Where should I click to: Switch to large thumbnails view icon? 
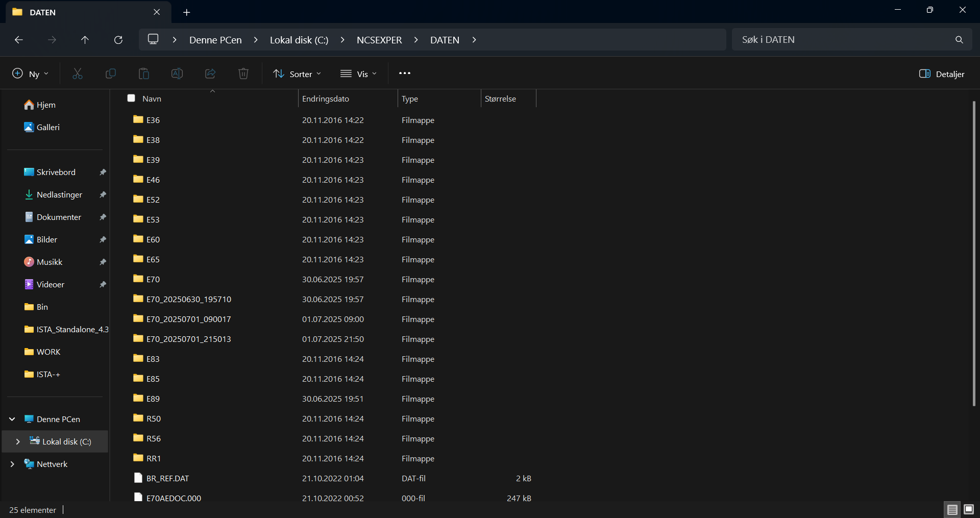tap(969, 509)
